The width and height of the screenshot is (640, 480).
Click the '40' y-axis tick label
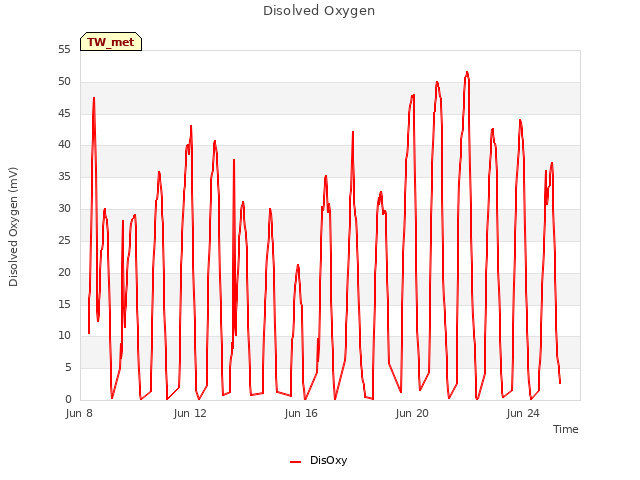click(x=64, y=145)
